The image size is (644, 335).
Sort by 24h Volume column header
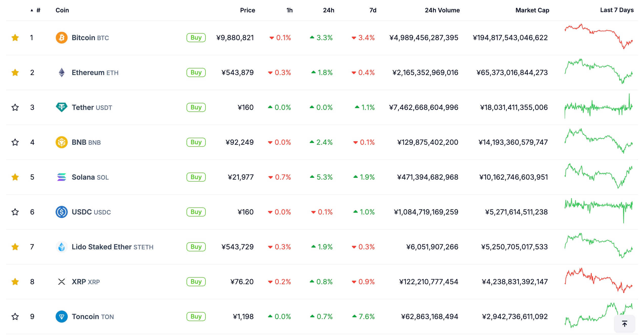coord(442,10)
